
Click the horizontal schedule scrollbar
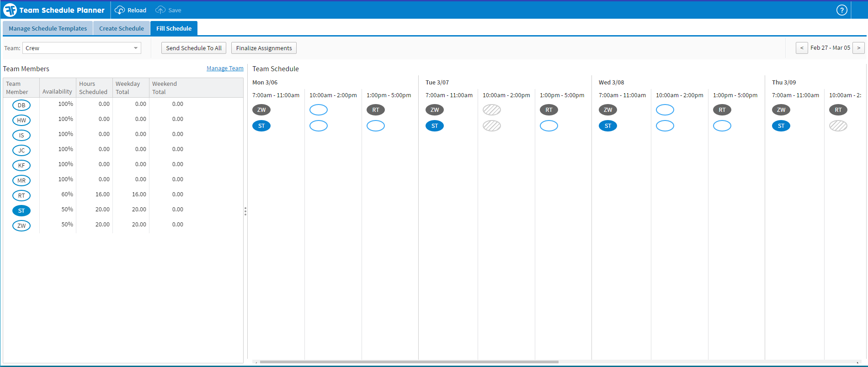[x=409, y=362]
